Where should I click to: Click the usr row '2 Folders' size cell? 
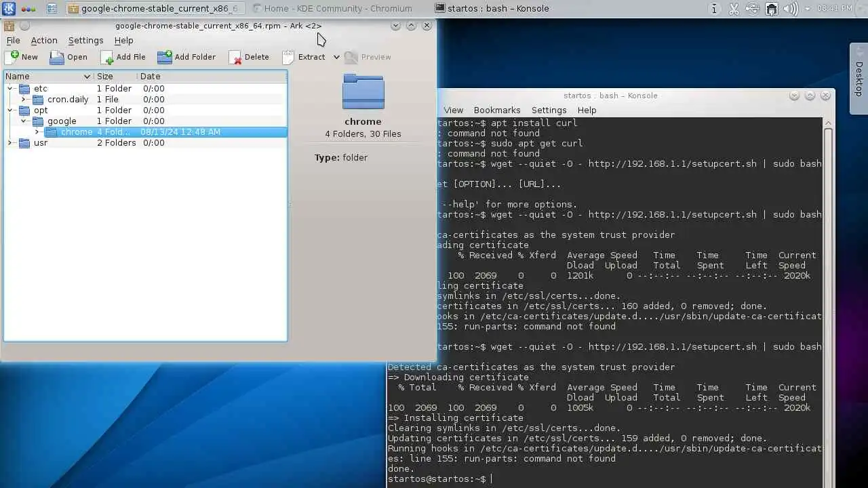pos(116,143)
